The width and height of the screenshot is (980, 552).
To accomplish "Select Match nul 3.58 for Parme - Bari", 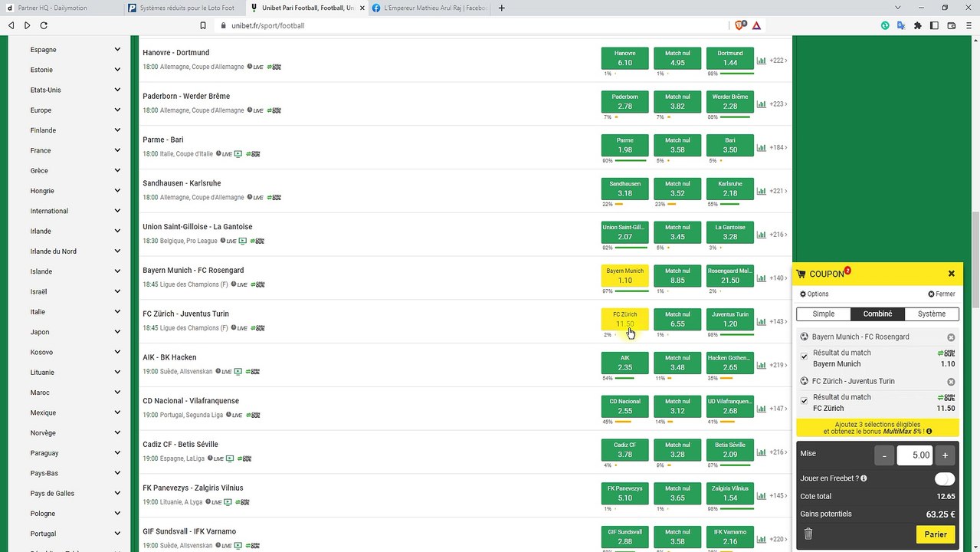I will point(677,146).
